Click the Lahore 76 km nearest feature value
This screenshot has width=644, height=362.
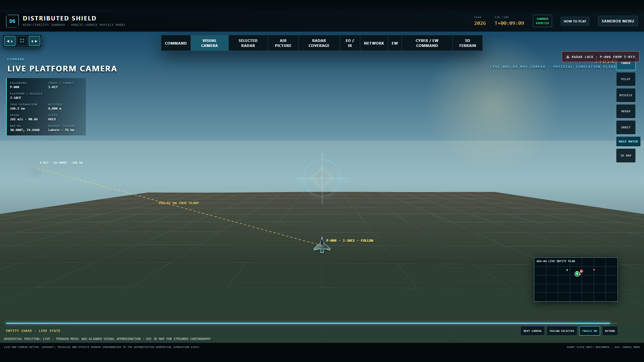click(x=61, y=130)
